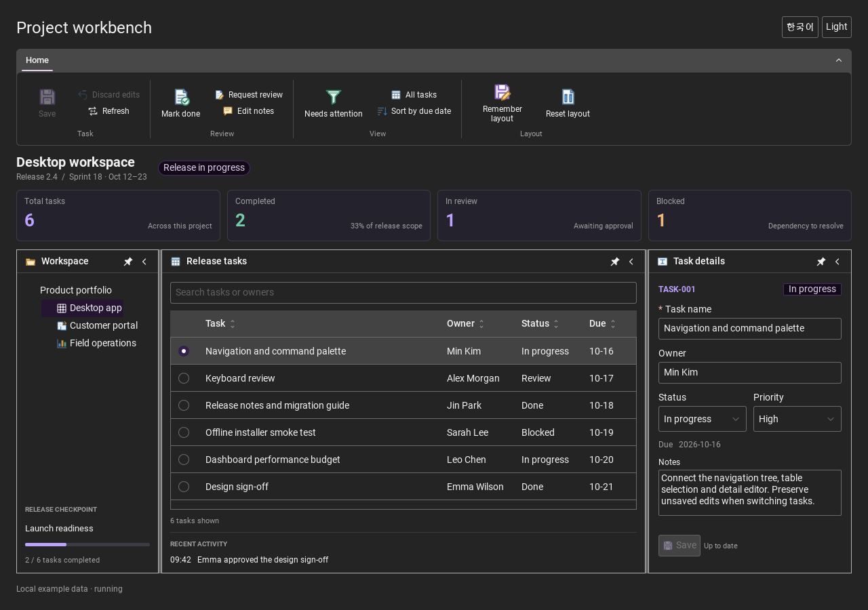Open the Customer portal tree item
This screenshot has width=868, height=610.
click(97, 325)
